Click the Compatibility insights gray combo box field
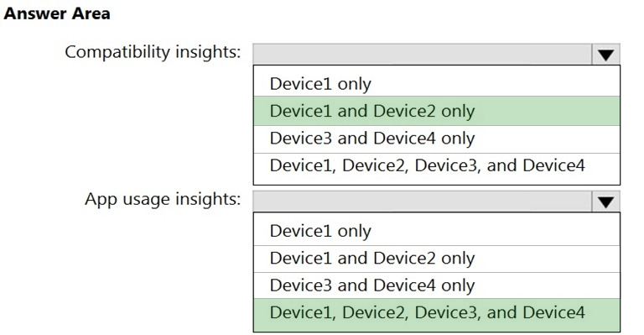 [436, 55]
